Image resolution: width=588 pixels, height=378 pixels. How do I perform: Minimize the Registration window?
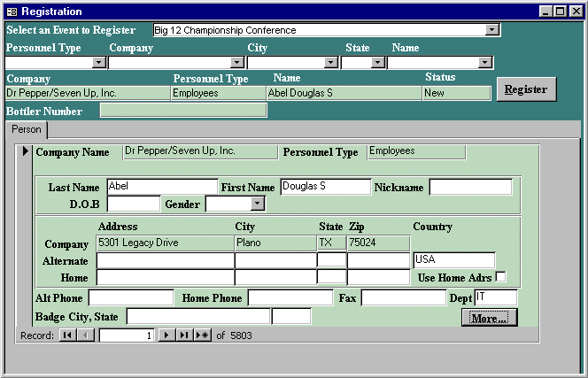tap(546, 12)
